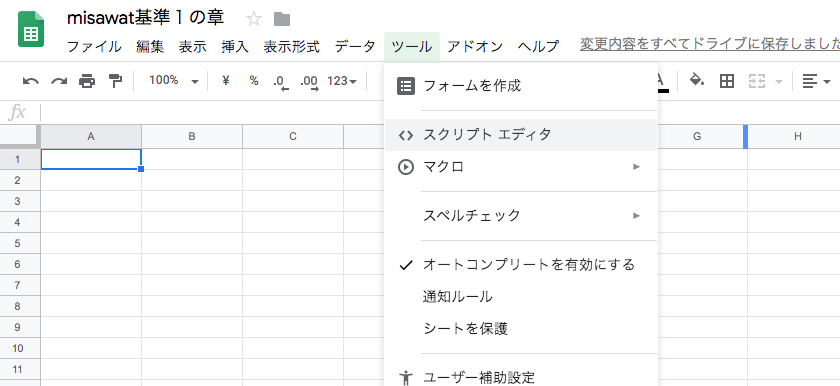Star the misawat基準１の章 document
The height and width of the screenshot is (386, 840).
[x=253, y=19]
